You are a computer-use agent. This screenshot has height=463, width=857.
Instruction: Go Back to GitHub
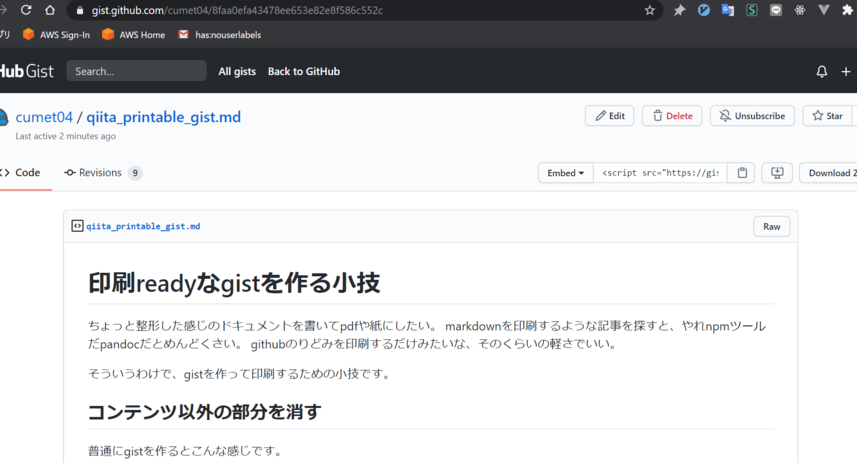[304, 71]
